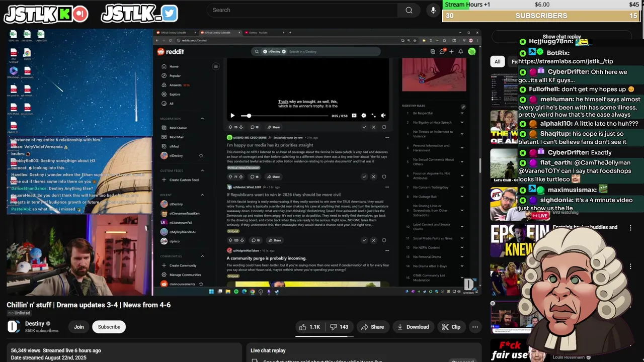This screenshot has width=644, height=362.
Task: Open Reddit notifications bell
Action: point(460,51)
